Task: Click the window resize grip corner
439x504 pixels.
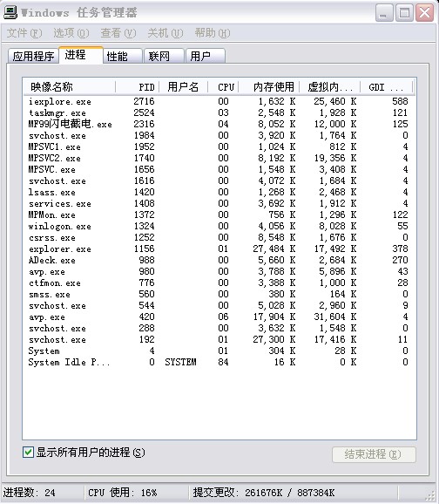Action: (430, 495)
